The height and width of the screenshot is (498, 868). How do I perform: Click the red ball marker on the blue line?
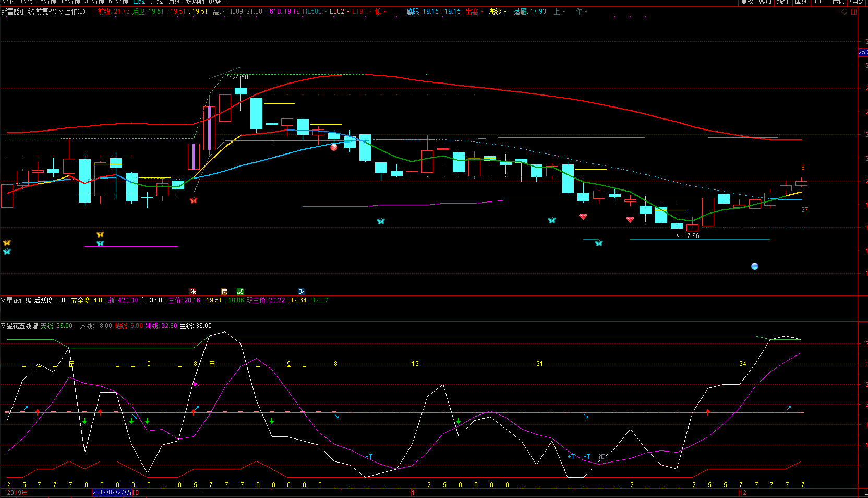(334, 147)
